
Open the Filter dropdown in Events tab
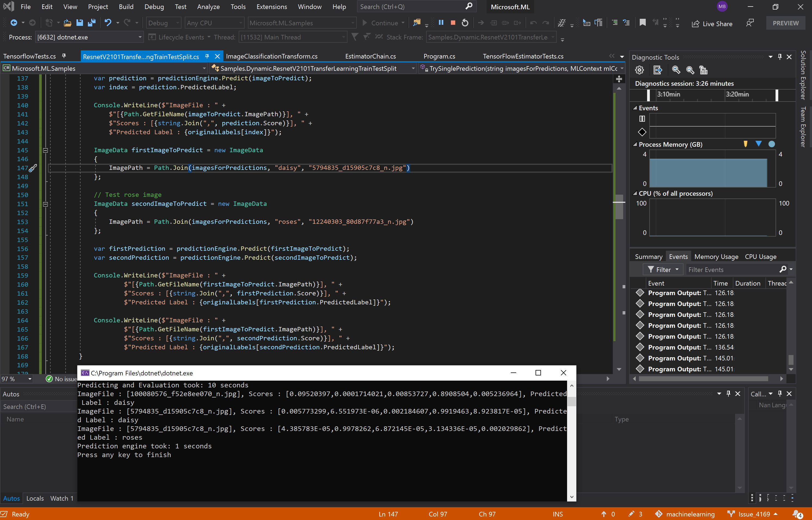click(663, 270)
